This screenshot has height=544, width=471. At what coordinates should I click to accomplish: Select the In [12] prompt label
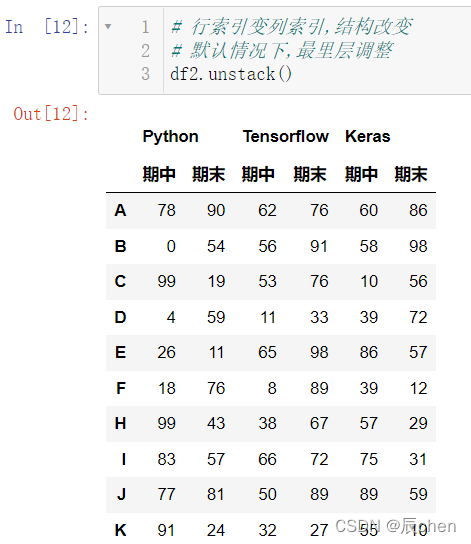[47, 26]
